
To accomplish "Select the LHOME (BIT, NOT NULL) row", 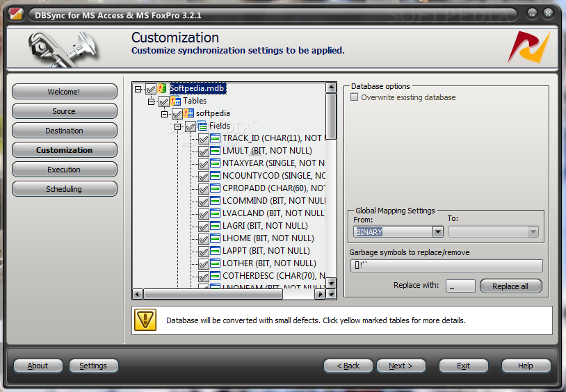I will tap(268, 238).
